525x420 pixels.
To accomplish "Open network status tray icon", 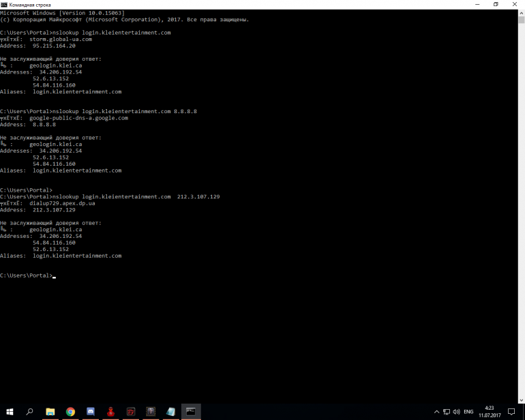I will (x=447, y=412).
